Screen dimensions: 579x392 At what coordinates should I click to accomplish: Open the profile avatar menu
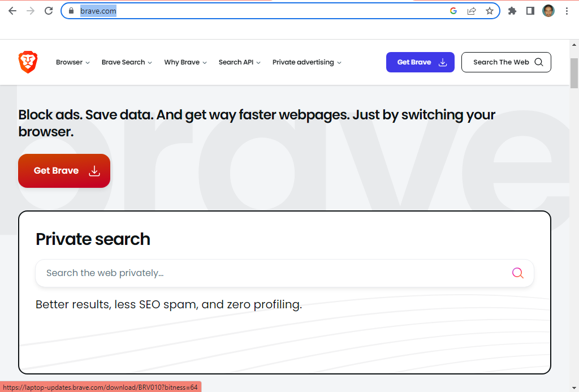coord(548,11)
